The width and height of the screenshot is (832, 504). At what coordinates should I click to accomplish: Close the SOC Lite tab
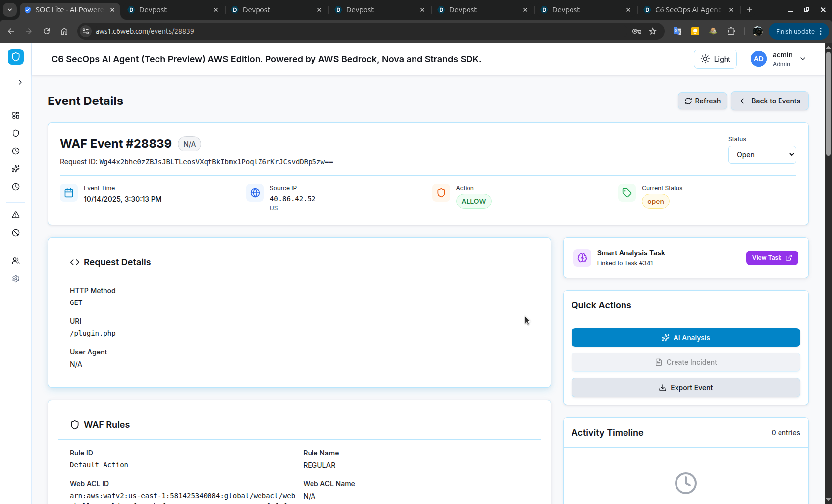[112, 10]
